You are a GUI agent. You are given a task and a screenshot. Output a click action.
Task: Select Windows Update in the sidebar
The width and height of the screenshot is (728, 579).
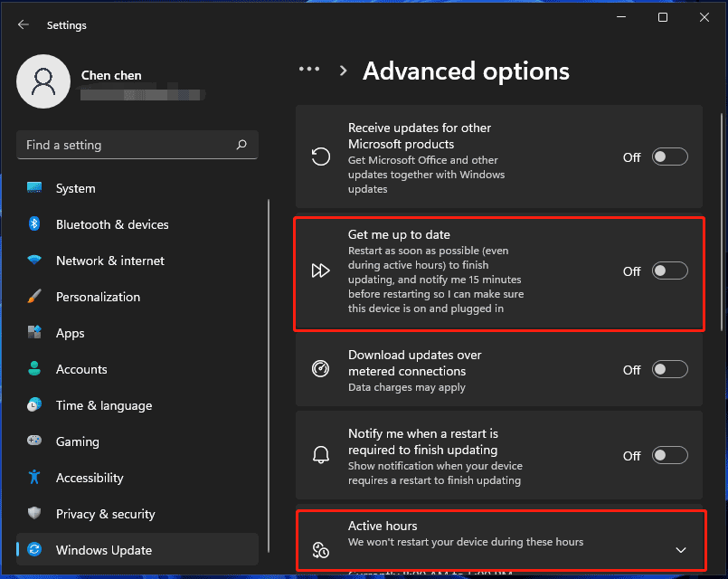pyautogui.click(x=102, y=550)
